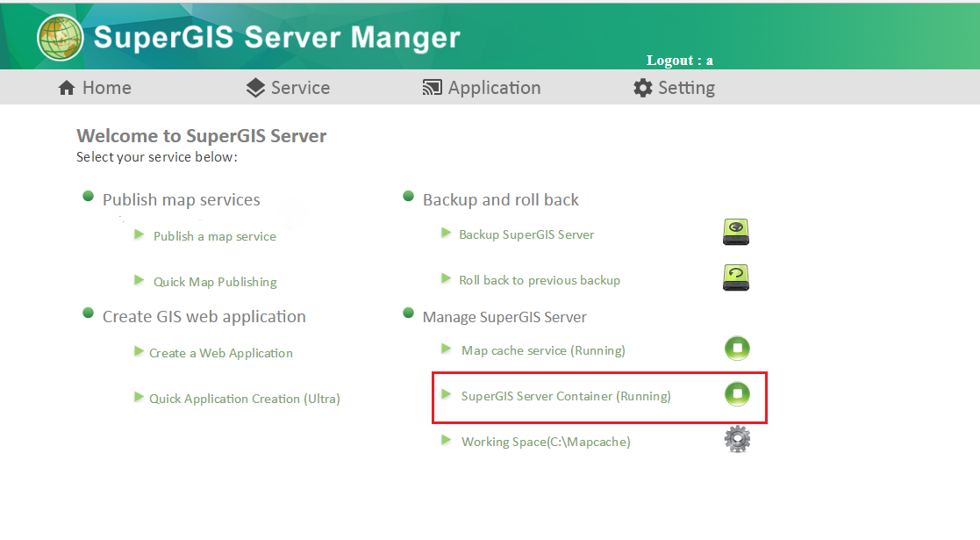Screen dimensions: 980x540
Task: Click the Logout : a link
Action: 680,61
